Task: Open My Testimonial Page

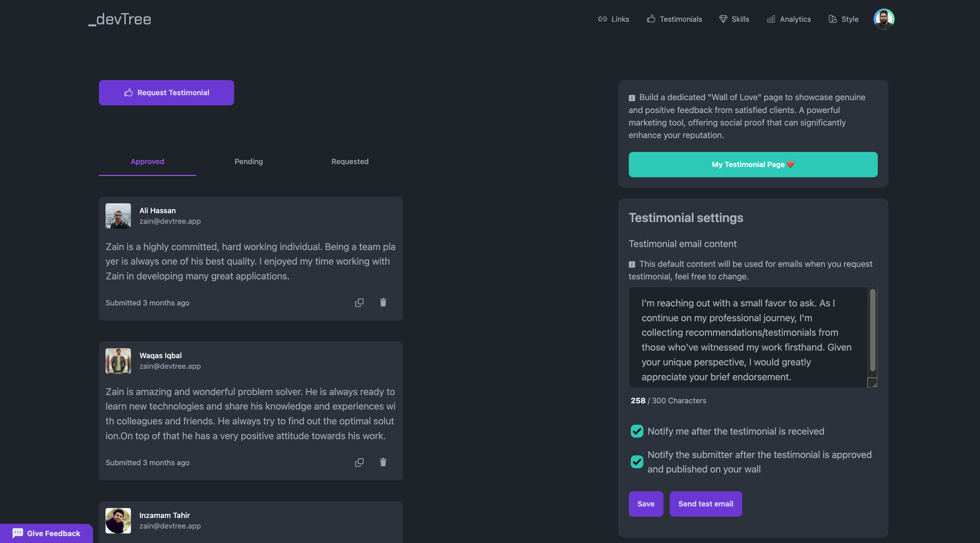Action: (753, 164)
